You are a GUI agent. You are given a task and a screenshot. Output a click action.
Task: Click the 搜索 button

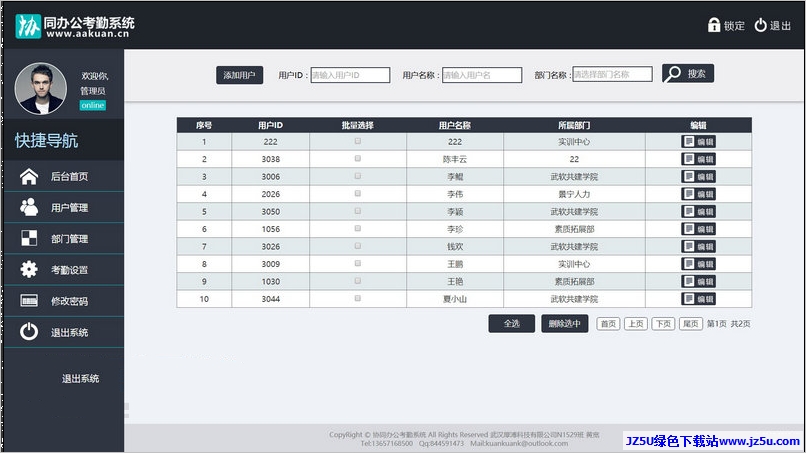tap(688, 74)
